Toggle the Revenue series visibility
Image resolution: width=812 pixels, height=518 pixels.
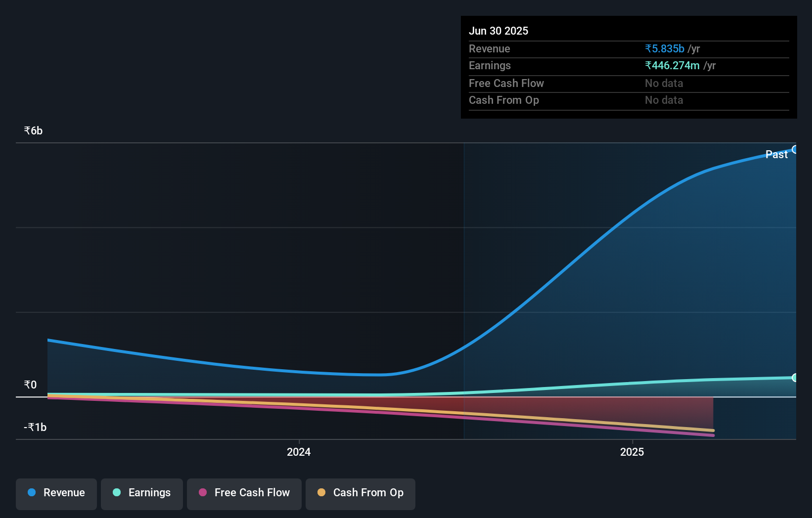tap(56, 493)
